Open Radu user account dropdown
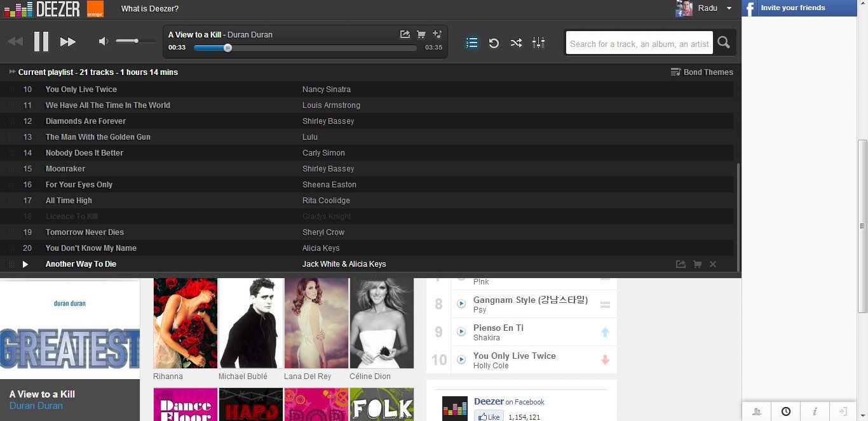The height and width of the screenshot is (421, 868). coord(715,8)
